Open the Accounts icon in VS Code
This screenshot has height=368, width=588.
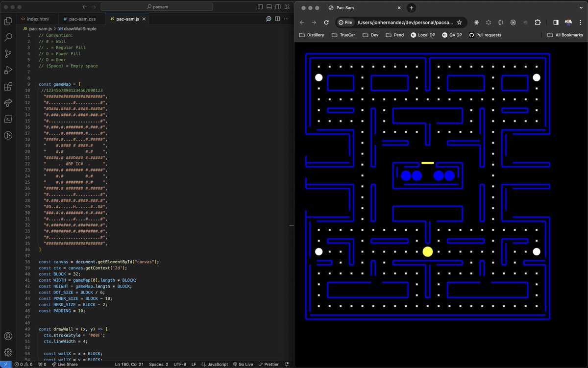8,336
